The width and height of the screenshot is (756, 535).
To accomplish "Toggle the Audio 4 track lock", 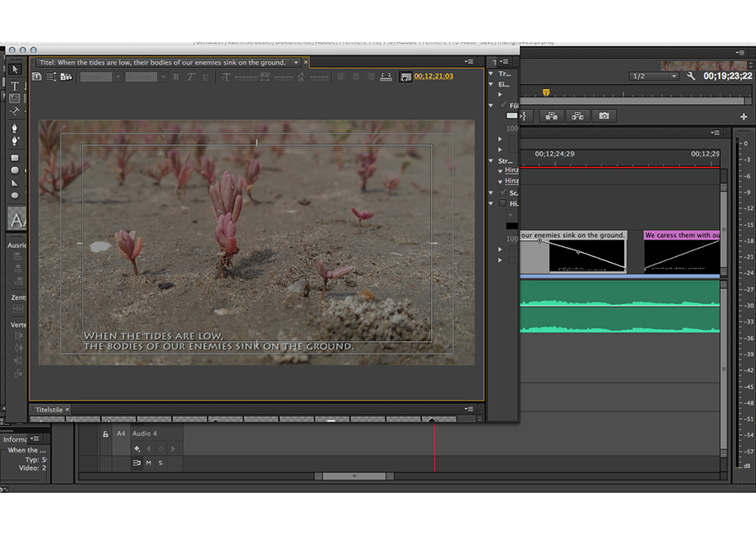I will [x=106, y=434].
